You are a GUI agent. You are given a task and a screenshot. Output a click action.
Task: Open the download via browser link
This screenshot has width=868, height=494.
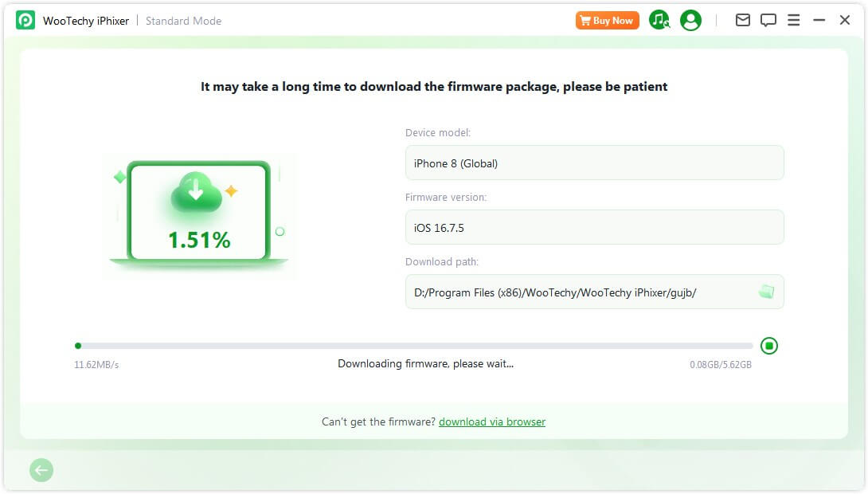492,422
